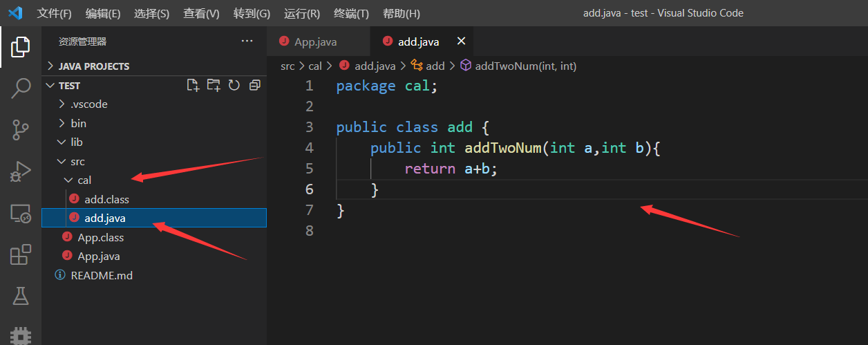Open the Source Control view
Screen dimensions: 868x345
coord(20,129)
